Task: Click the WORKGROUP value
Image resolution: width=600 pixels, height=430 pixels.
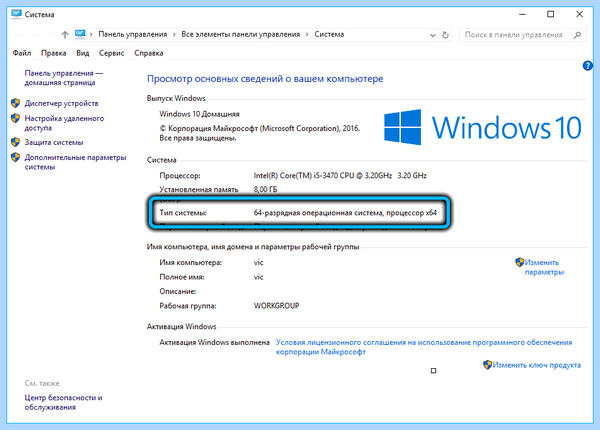Action: (x=276, y=306)
